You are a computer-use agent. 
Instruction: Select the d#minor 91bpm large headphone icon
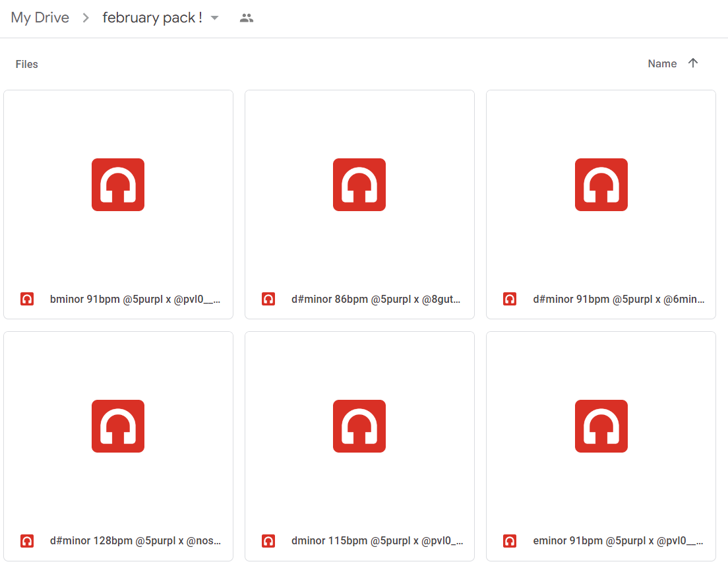click(601, 185)
